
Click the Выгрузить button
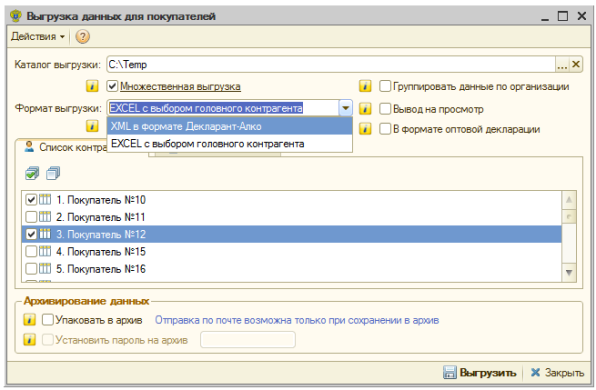(480, 373)
